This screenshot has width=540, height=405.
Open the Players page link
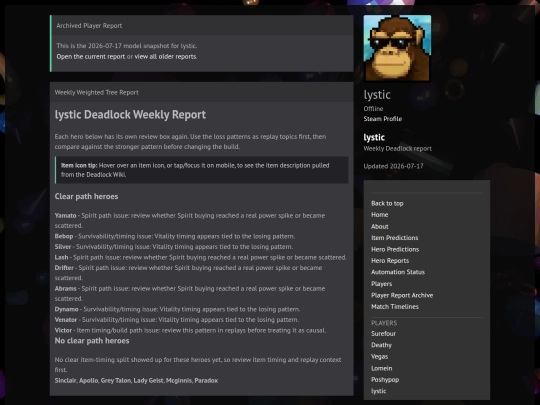381,284
